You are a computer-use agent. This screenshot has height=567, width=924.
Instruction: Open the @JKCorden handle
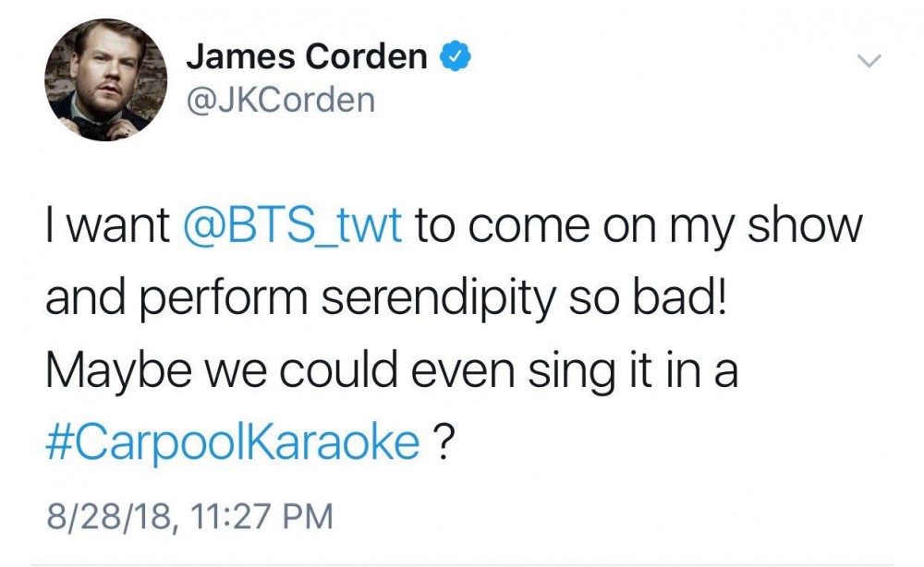tap(280, 99)
